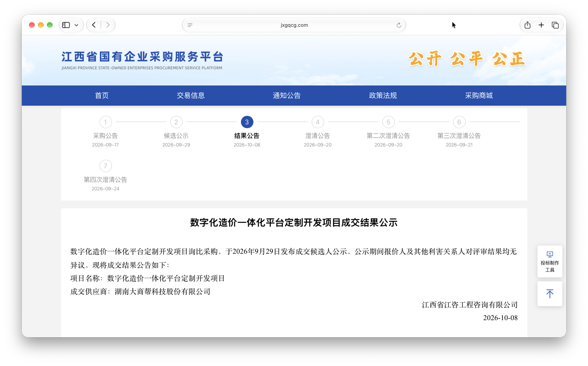The image size is (588, 366).
Task: Click the date 2026-09-24 under 第四次澄清公告
Action: [105, 189]
